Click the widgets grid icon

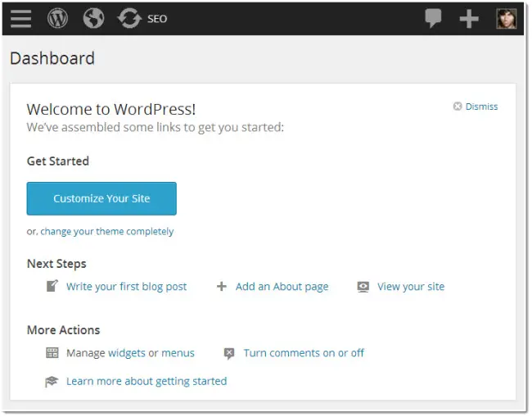[52, 353]
